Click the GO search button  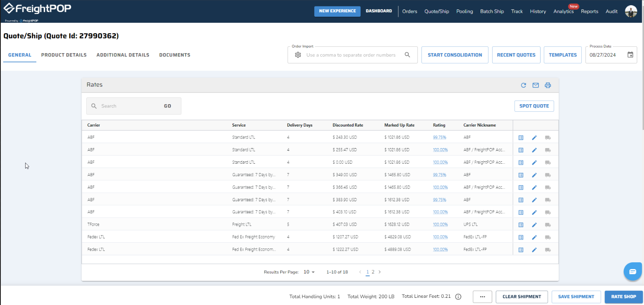pos(167,106)
